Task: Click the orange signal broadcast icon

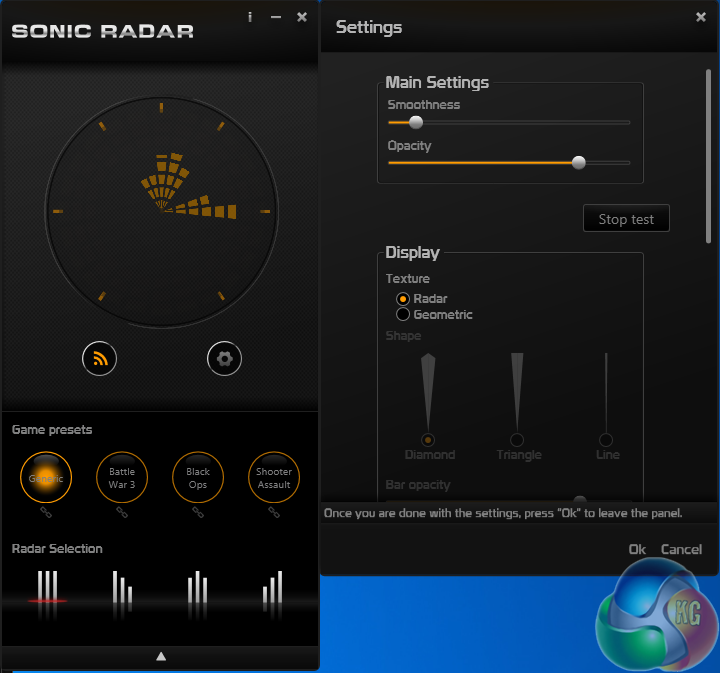Action: click(x=99, y=359)
